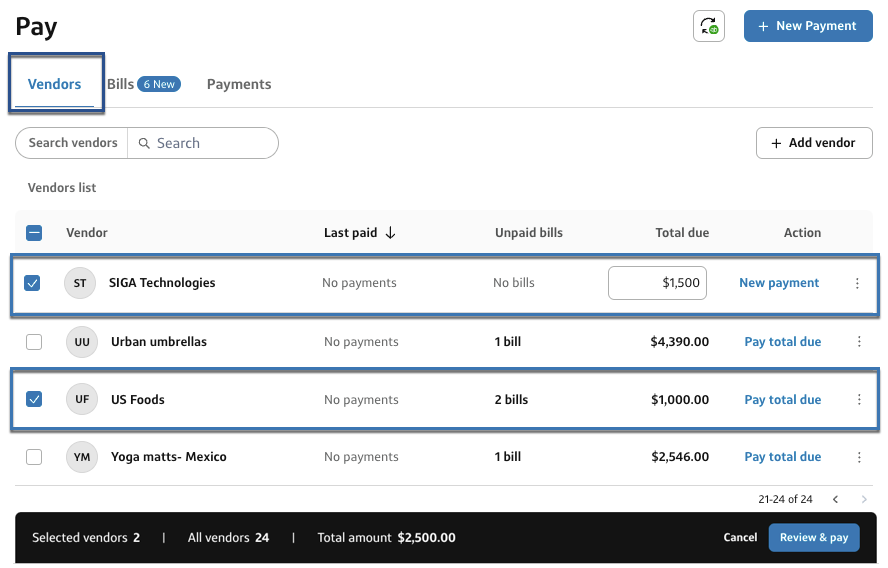Open the kebab menu for SIGA Technologies
Viewport: 888px width, 568px height.
tap(857, 283)
